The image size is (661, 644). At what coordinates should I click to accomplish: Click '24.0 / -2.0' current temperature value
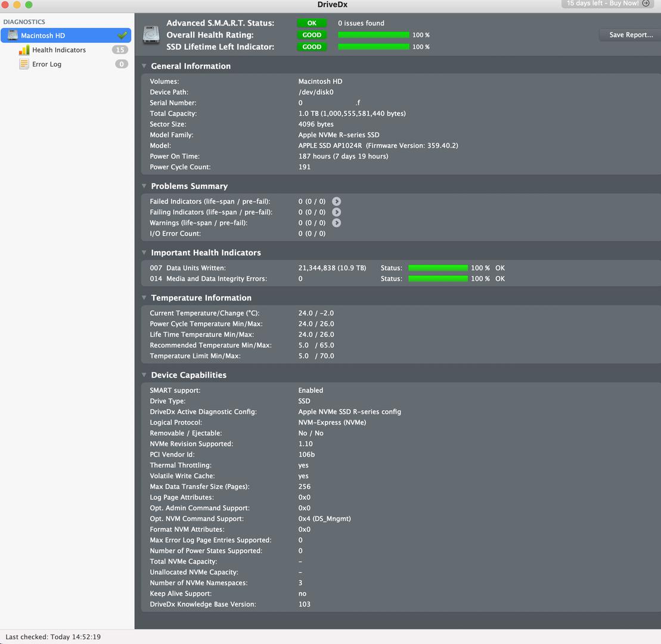[316, 313]
